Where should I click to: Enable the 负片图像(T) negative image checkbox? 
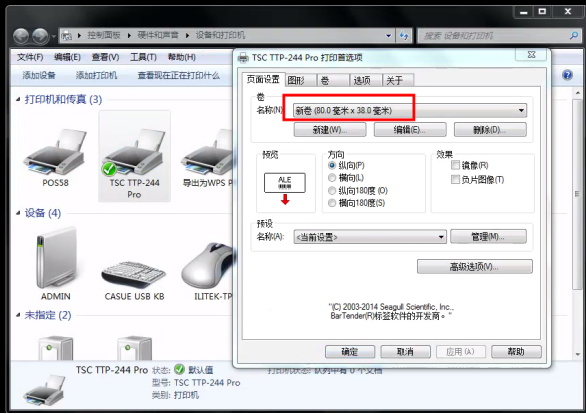point(455,179)
